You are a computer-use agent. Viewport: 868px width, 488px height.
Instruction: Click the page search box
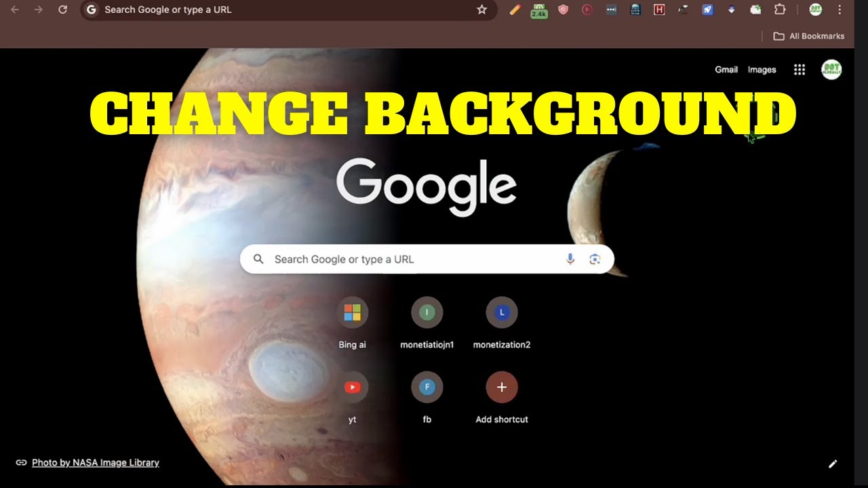[427, 259]
